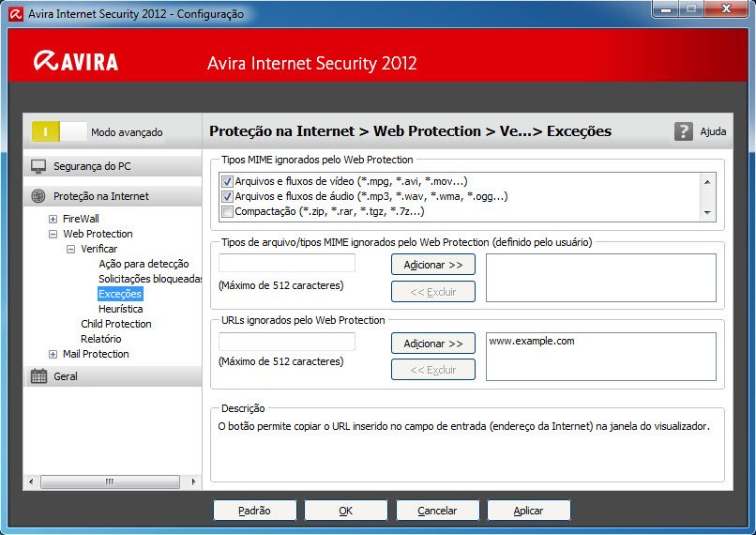Viewport: 756px width, 535px height.
Task: Click Adicionar >> for MIME types
Action: click(x=433, y=265)
